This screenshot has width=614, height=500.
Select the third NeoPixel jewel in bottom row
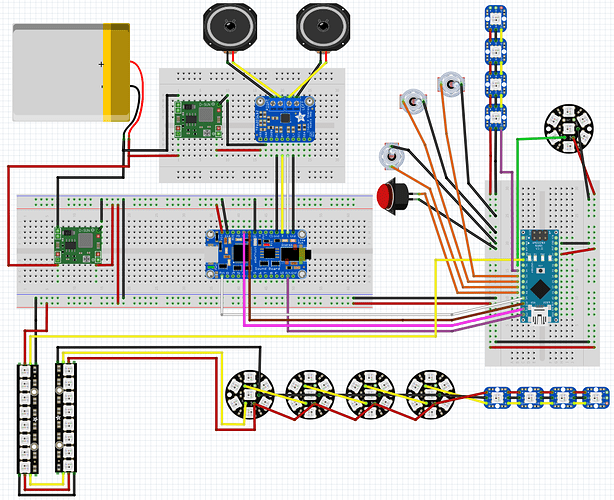pyautogui.click(x=370, y=394)
